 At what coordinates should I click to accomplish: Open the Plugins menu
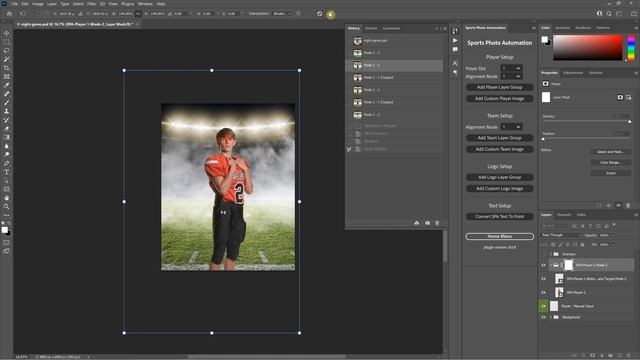click(x=127, y=4)
